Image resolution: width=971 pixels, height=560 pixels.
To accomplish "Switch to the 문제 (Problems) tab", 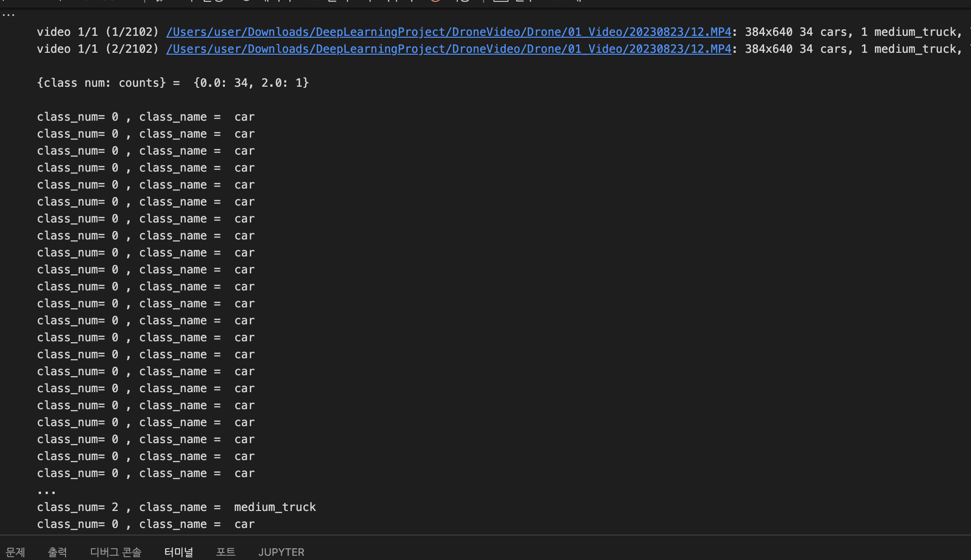I will click(x=15, y=552).
